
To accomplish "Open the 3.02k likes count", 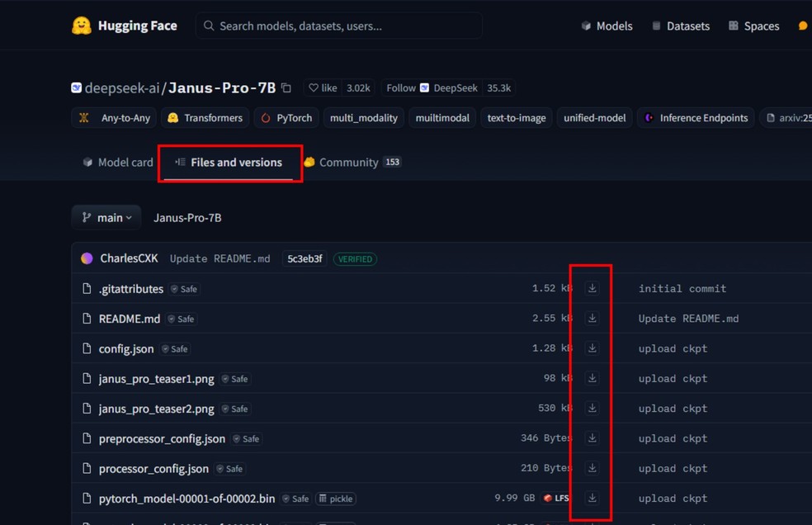I will pyautogui.click(x=358, y=88).
